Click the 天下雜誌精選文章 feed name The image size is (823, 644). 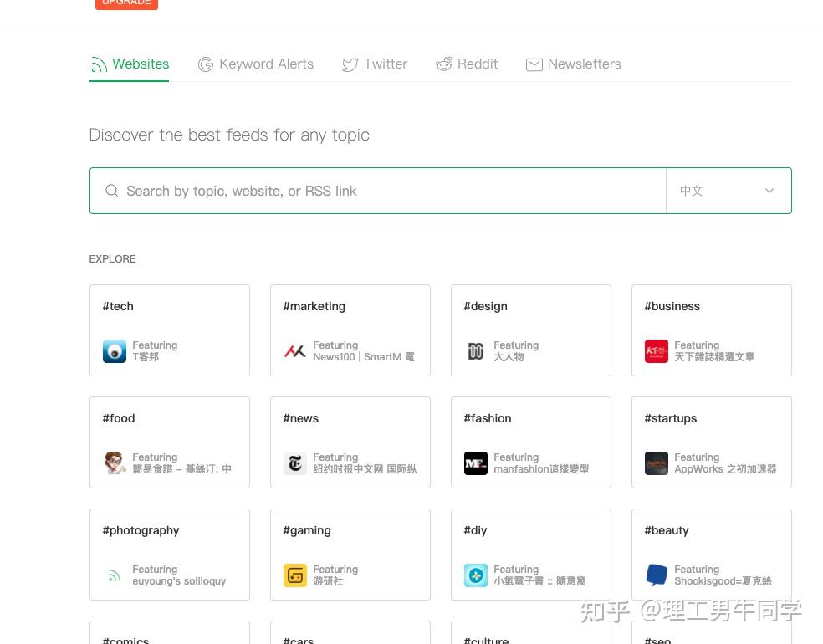coord(714,357)
